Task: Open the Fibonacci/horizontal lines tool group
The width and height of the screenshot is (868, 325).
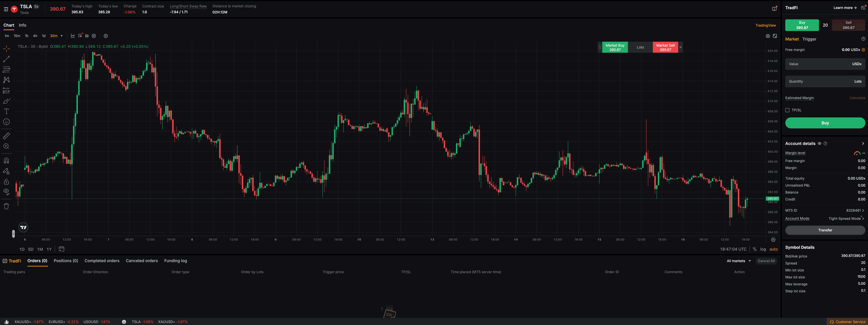Action: click(x=6, y=70)
